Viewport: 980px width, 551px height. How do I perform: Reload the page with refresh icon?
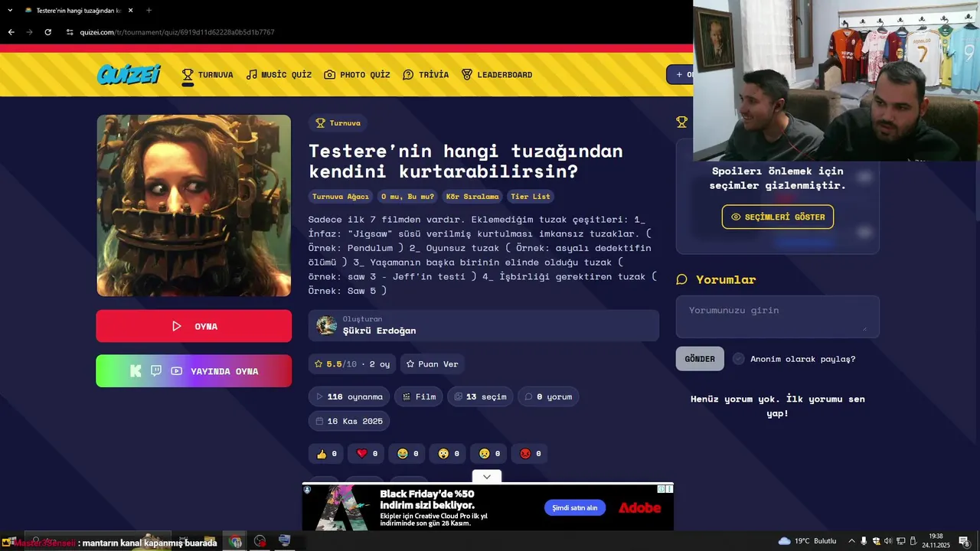pos(47,32)
